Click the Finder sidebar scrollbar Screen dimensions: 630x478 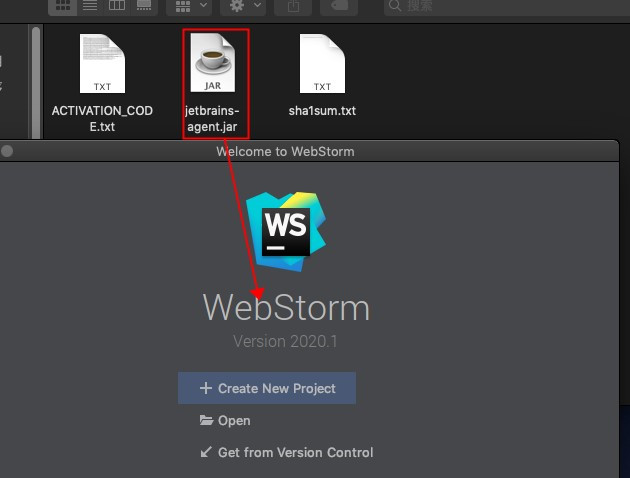point(36,82)
